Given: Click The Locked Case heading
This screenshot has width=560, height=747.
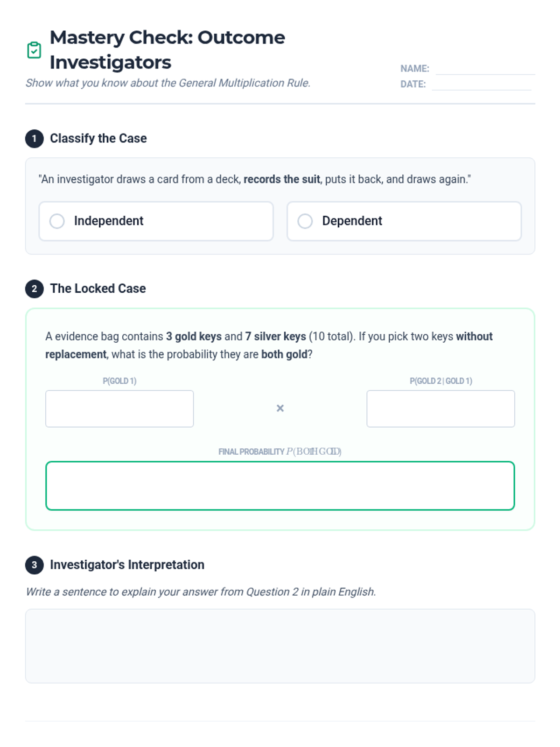Looking at the screenshot, I should (x=98, y=289).
